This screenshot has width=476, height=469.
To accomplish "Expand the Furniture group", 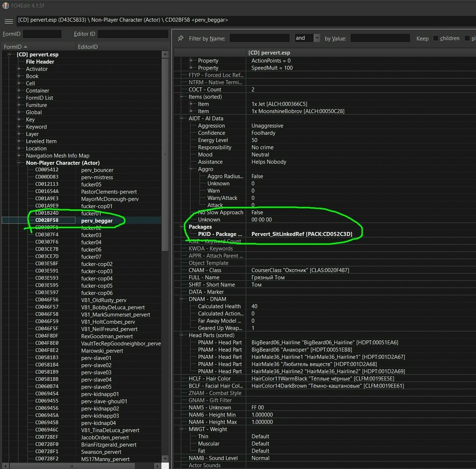I will (19, 105).
